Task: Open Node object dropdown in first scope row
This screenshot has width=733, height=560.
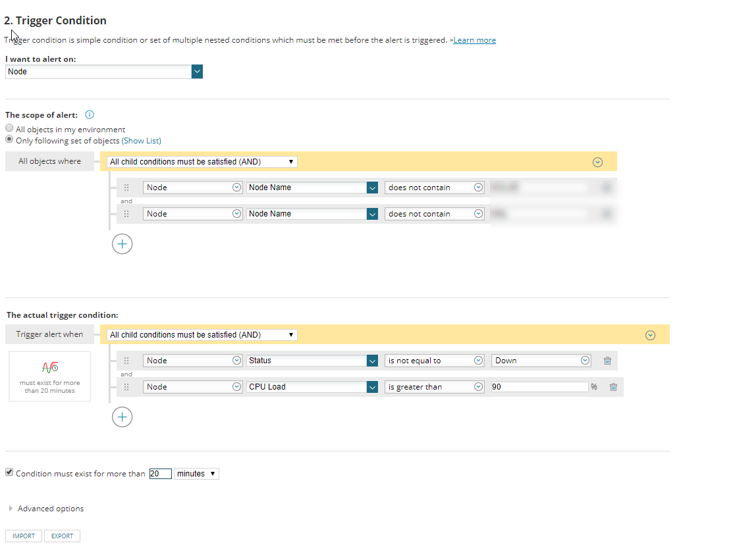Action: 192,188
